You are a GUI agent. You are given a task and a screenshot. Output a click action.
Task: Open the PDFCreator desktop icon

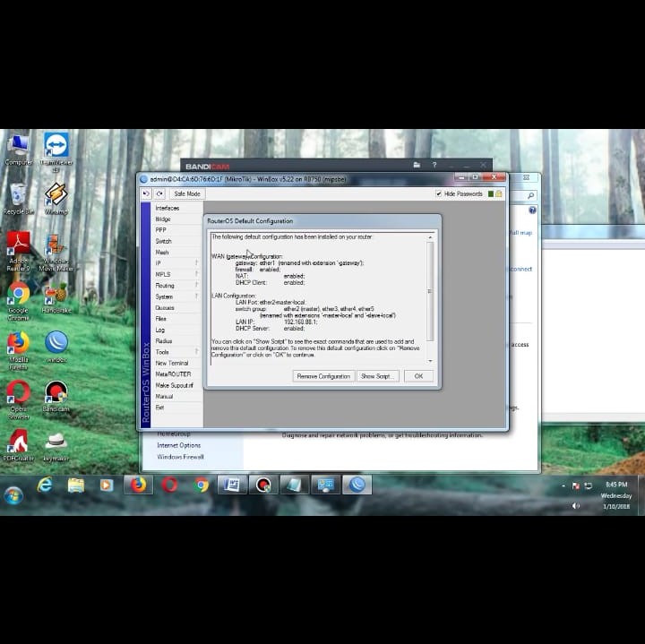19,445
